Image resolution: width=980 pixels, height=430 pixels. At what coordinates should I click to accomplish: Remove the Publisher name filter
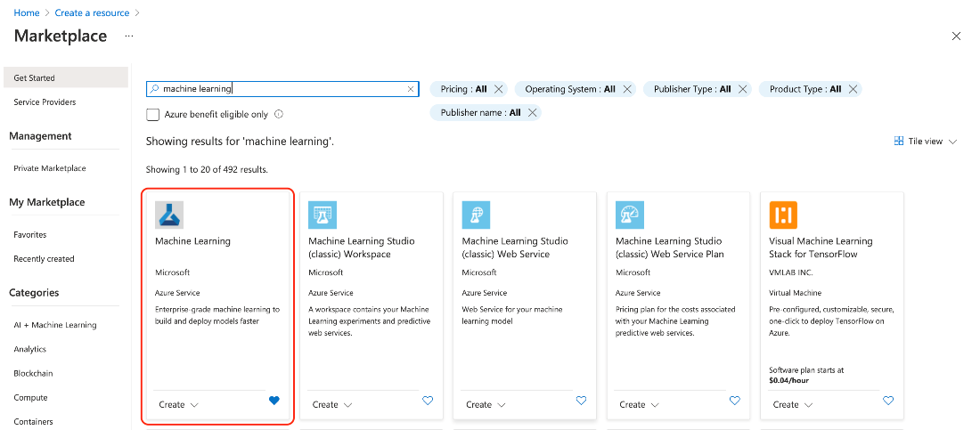(532, 113)
